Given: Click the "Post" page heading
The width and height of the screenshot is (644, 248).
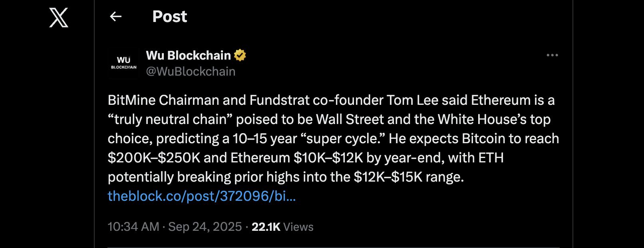Looking at the screenshot, I should pos(169,16).
